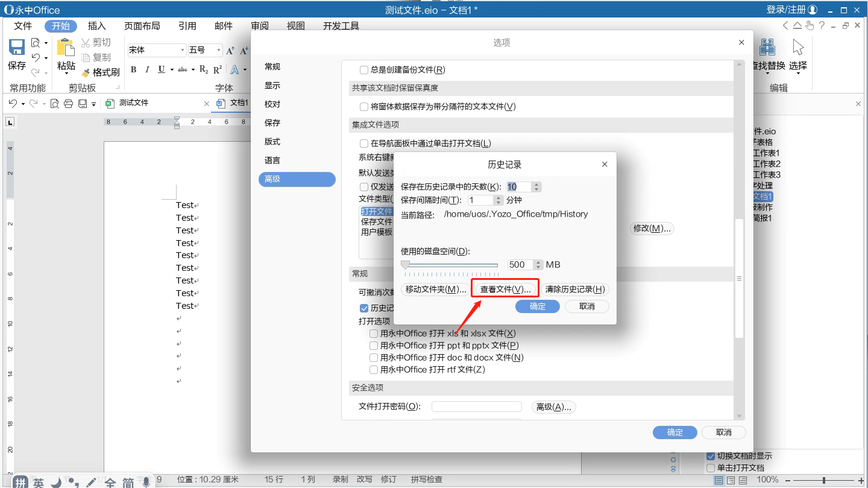Click the microphone icon on input method bar
This screenshot has height=488, width=868.
coord(146,482)
